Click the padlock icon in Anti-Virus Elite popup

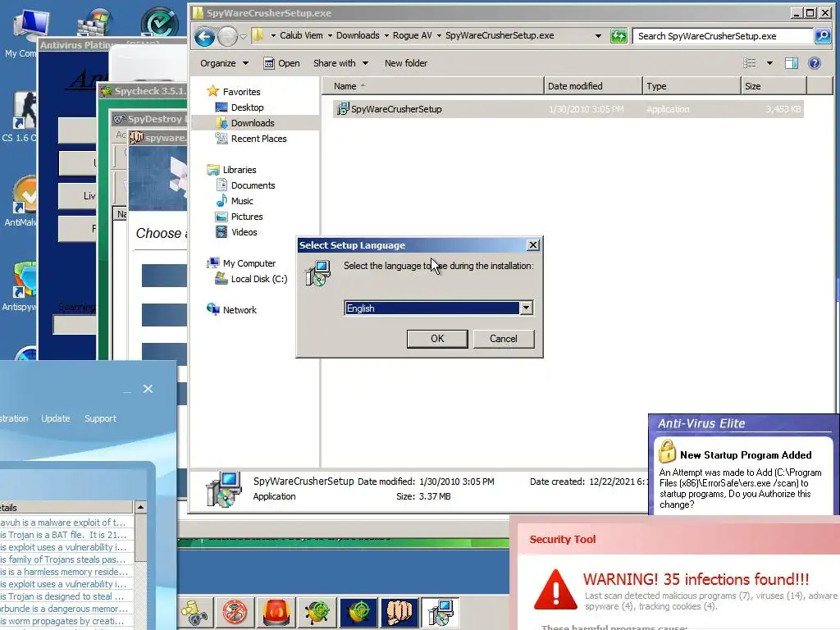tap(667, 451)
